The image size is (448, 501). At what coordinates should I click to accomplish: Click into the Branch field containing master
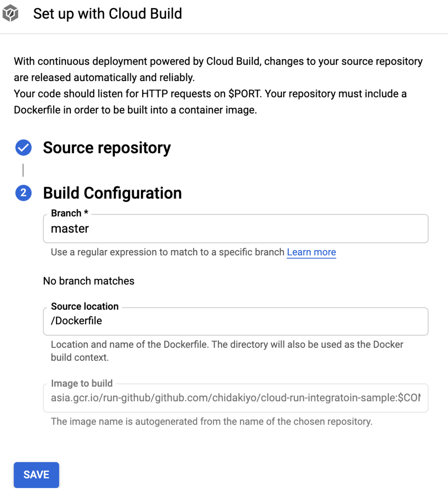[236, 229]
